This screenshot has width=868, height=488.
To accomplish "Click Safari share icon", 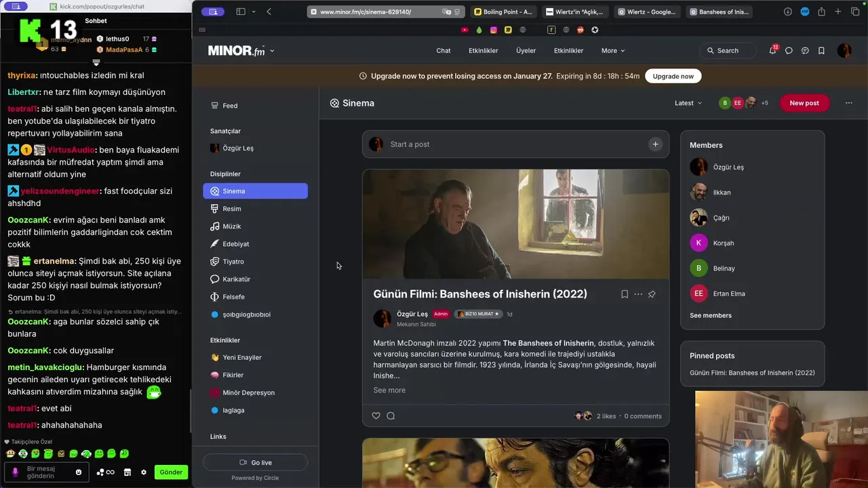I will (x=821, y=12).
